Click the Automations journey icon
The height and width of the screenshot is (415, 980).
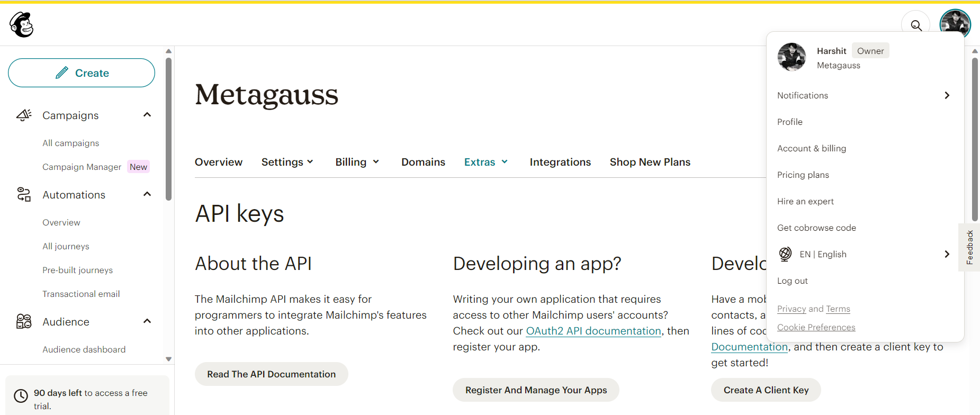[24, 194]
